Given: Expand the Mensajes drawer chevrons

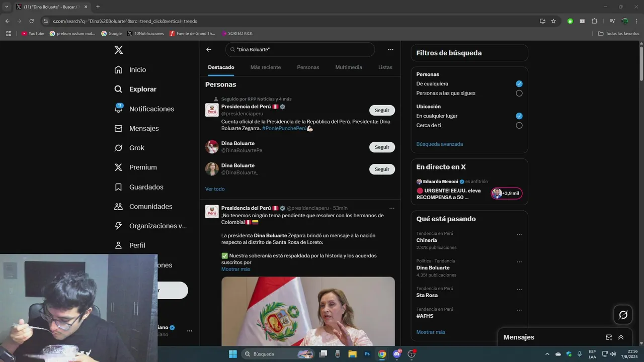Looking at the screenshot, I should click(621, 337).
